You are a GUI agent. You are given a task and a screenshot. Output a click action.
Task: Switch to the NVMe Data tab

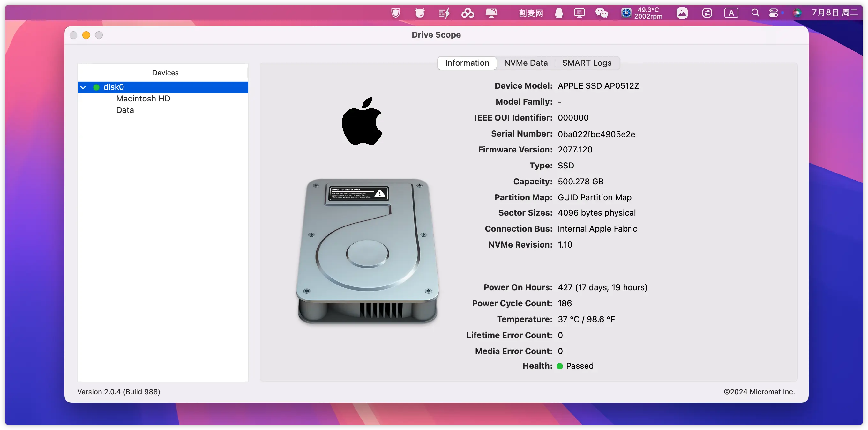click(526, 63)
